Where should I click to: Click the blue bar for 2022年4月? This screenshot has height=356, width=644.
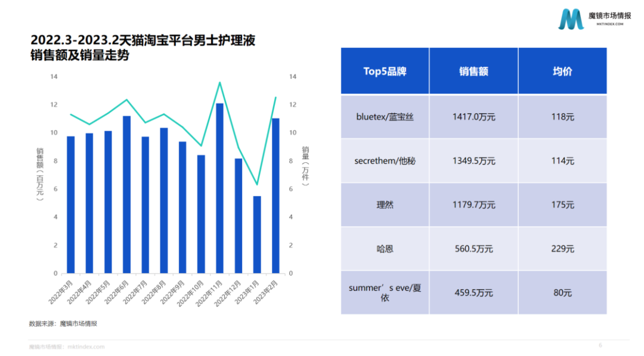(x=89, y=203)
